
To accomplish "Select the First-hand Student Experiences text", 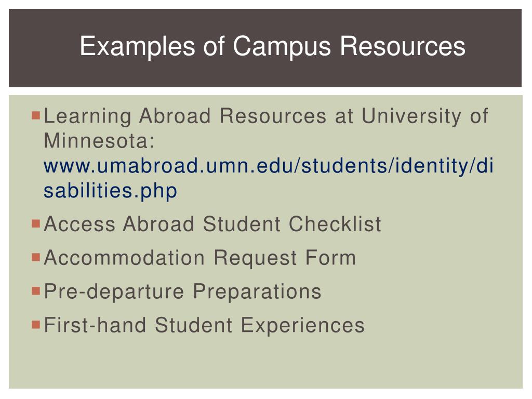I will point(204,325).
